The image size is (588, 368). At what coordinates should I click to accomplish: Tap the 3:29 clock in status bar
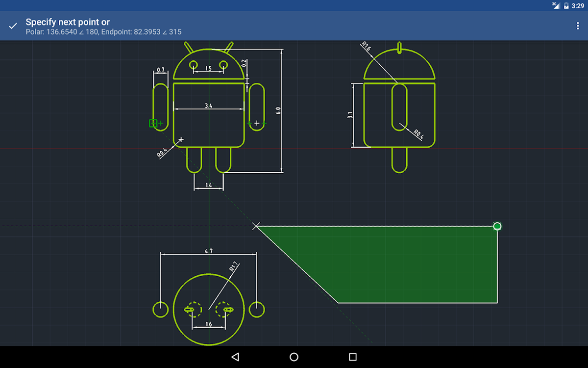[x=578, y=6]
